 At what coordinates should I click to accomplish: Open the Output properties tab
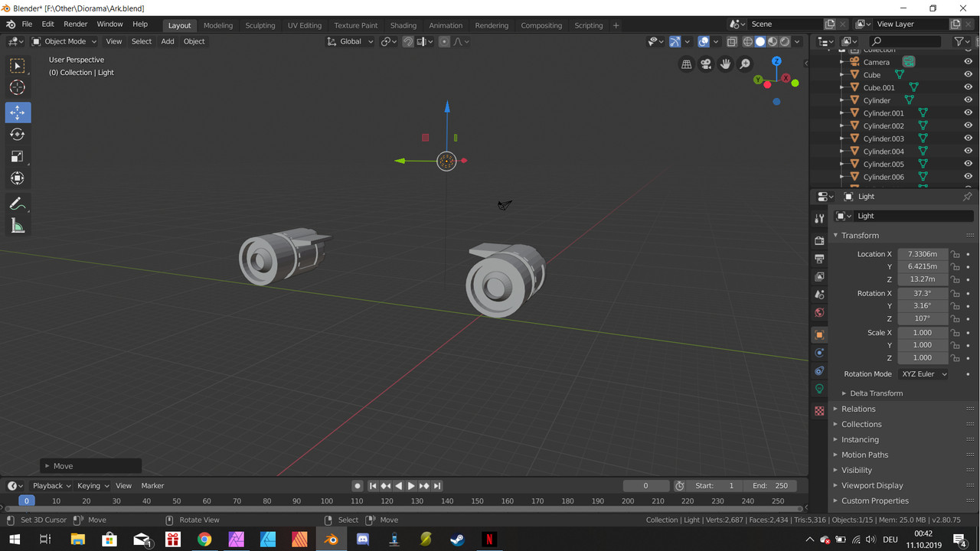819,259
